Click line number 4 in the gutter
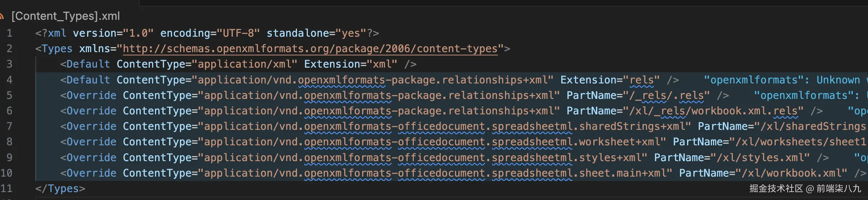Screen dimensions: 868x200 9,80
